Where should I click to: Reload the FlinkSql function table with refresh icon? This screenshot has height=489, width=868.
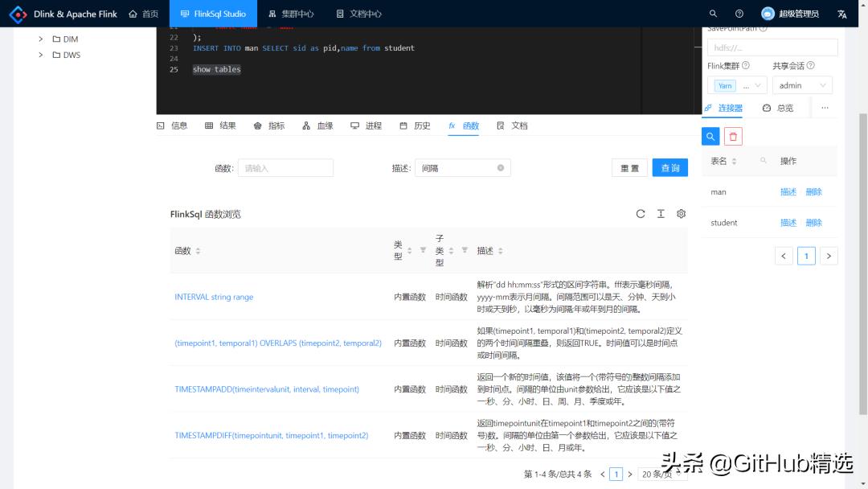(641, 214)
